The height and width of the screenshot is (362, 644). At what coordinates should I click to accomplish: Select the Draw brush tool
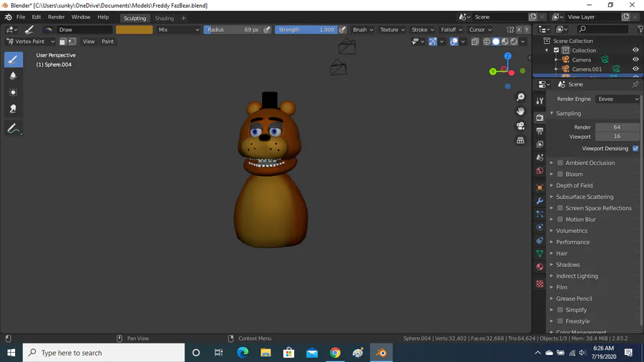pyautogui.click(x=13, y=59)
